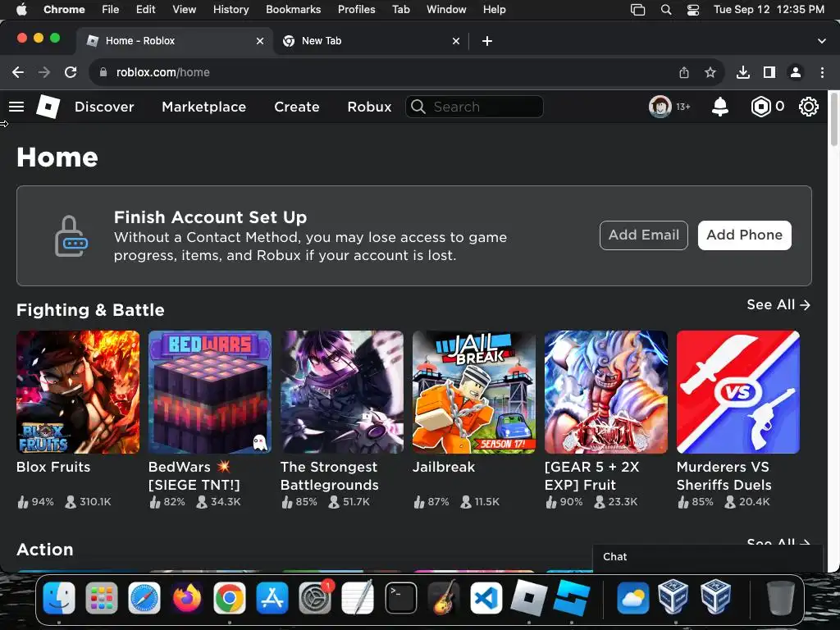
Task: Open GarageBand from the Dock
Action: point(444,597)
